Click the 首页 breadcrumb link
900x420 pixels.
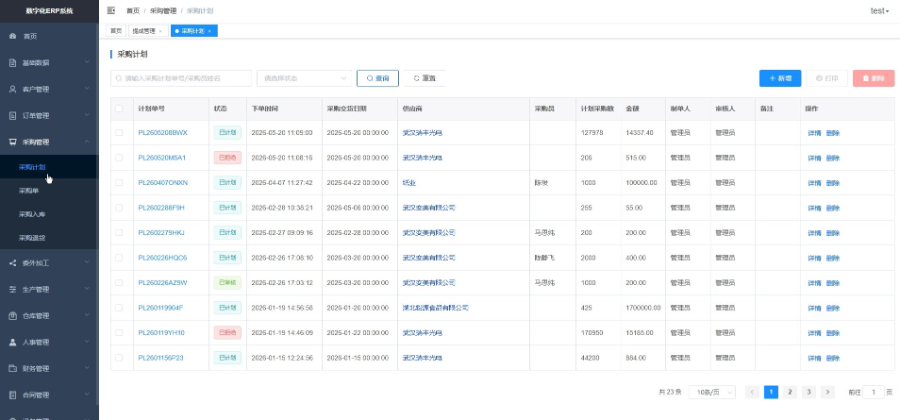[133, 10]
